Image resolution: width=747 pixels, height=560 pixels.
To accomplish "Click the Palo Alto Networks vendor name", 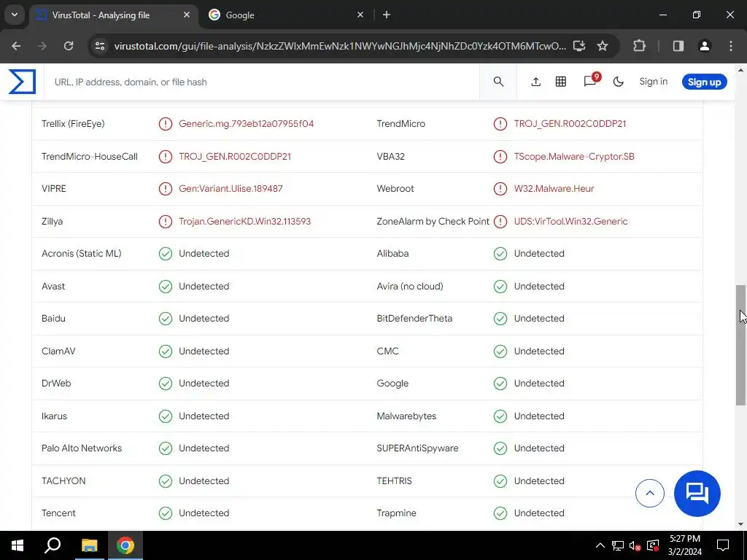I will click(x=82, y=448).
